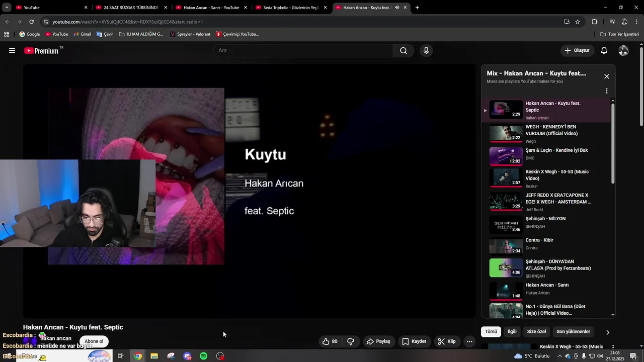This screenshot has width=644, height=362.
Task: Click playlist panel scrollbar
Action: point(613,143)
